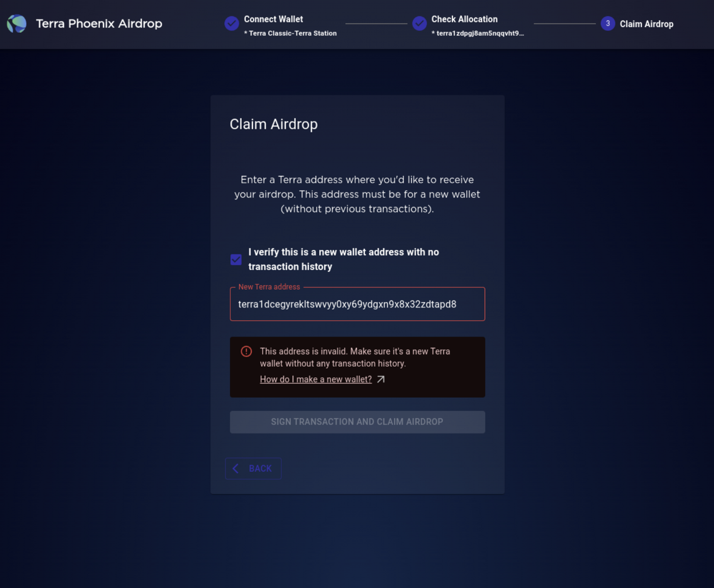Open the 'How do I make a new wallet?' link
The image size is (714, 588).
(x=316, y=379)
